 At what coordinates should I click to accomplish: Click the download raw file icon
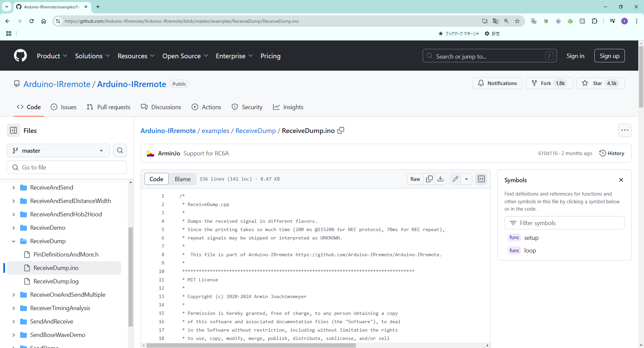440,179
